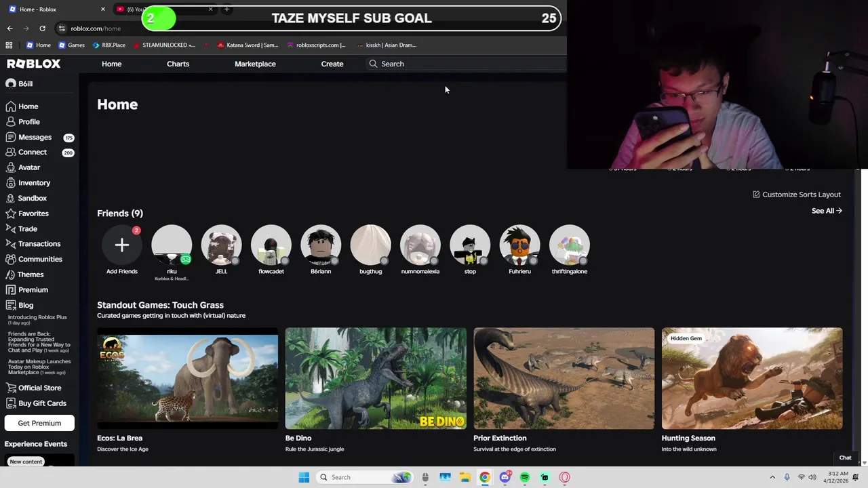The width and height of the screenshot is (868, 488).
Task: Open the Avatar Makeup Launches blog post
Action: tap(39, 367)
